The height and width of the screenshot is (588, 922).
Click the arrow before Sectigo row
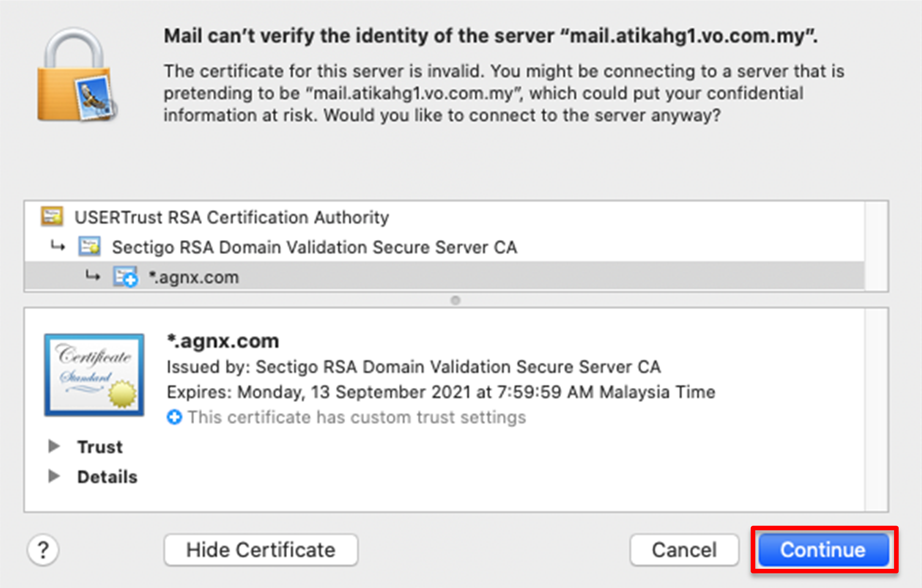pyautogui.click(x=58, y=247)
